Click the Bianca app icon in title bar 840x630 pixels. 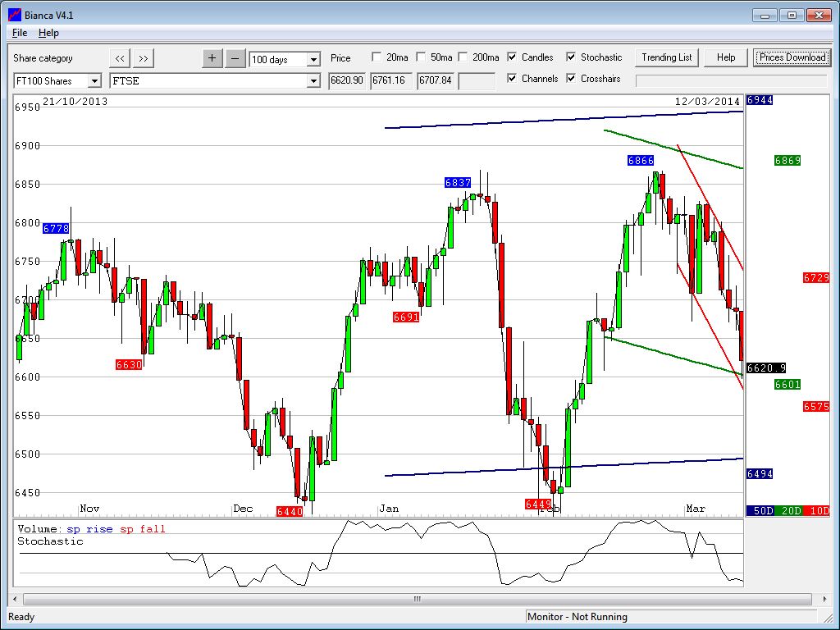(14, 15)
